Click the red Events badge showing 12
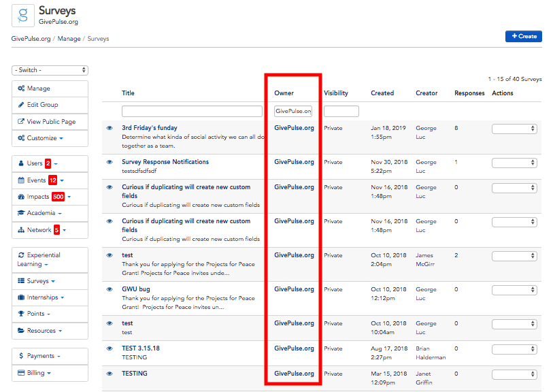The width and height of the screenshot is (553, 392). [53, 180]
